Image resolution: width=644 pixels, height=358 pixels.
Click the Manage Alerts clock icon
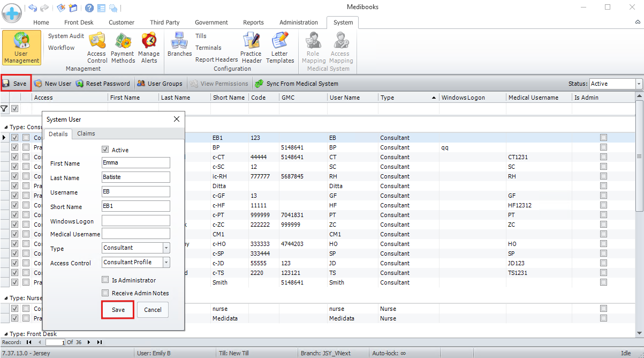click(x=149, y=47)
